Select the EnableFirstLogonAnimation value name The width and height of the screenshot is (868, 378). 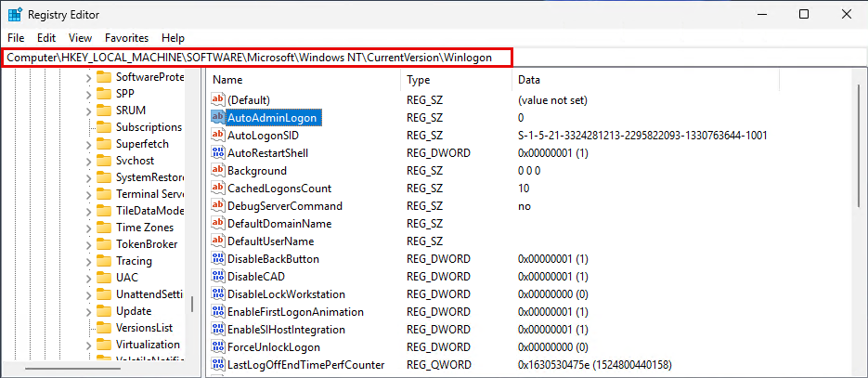[295, 312]
